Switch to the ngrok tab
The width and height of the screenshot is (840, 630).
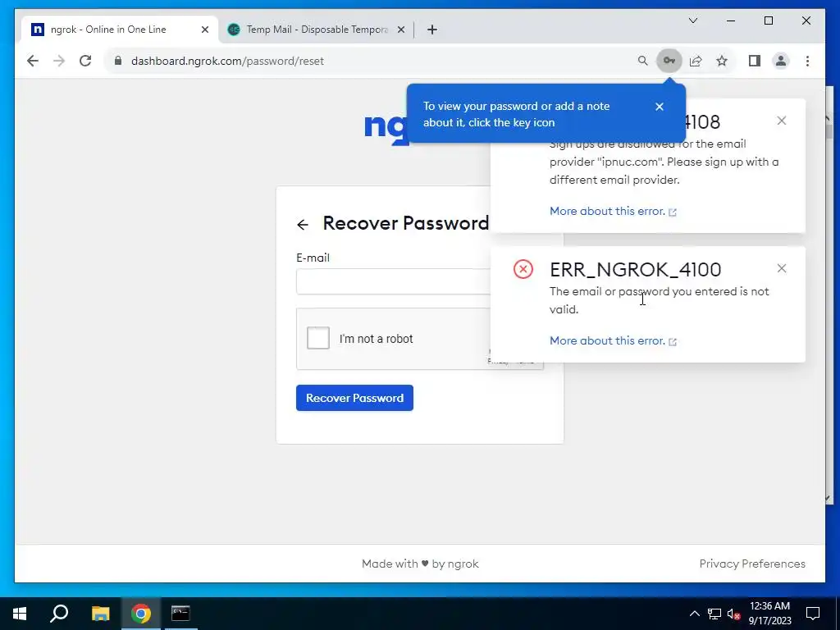[120, 30]
